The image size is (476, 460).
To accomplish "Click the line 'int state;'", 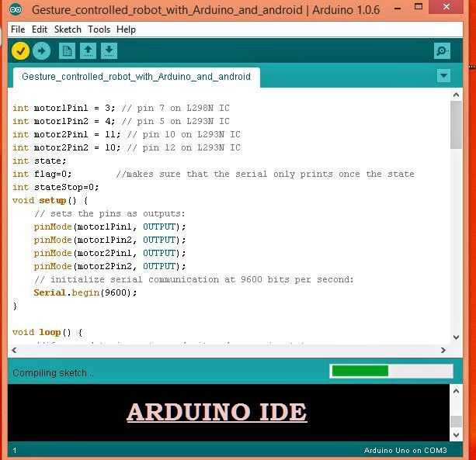I will (x=39, y=161).
